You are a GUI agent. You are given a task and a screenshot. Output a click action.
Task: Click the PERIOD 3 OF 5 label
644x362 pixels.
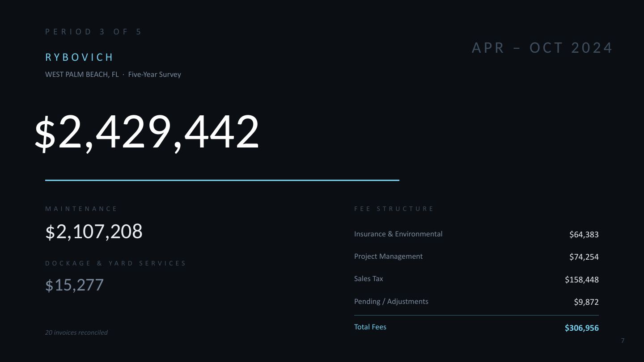pyautogui.click(x=93, y=32)
